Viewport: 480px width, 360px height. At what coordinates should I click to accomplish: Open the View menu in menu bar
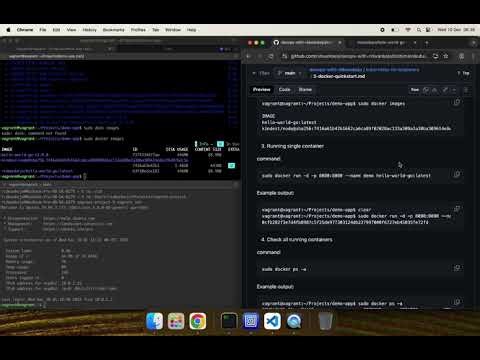coord(71,30)
